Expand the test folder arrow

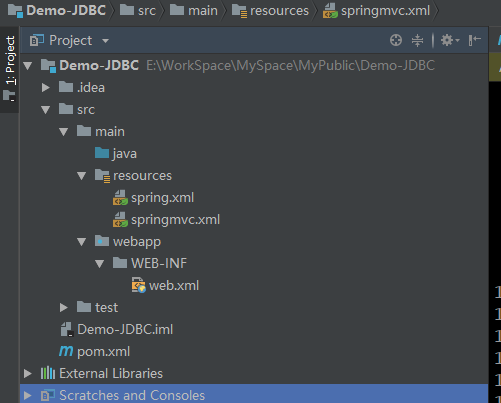tap(64, 307)
